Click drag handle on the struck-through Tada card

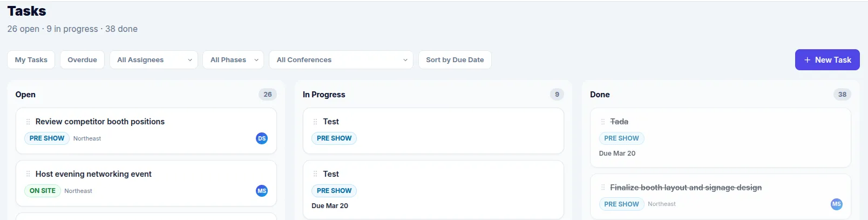pos(603,122)
